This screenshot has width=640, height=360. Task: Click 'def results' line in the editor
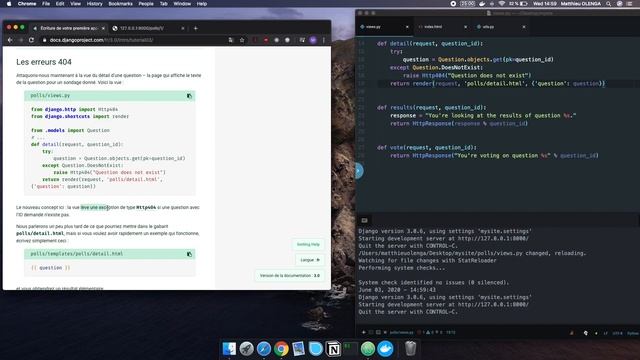click(431, 108)
